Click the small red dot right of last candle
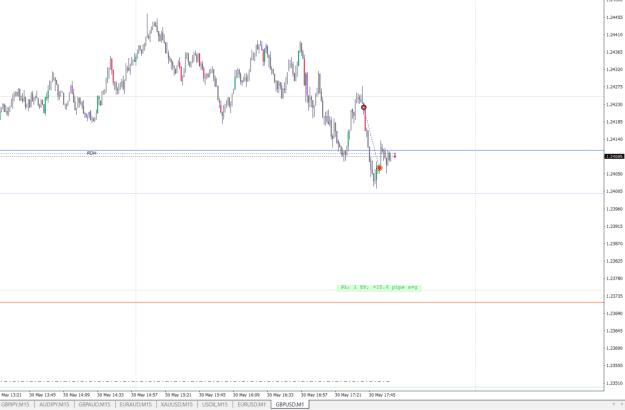 pyautogui.click(x=395, y=157)
